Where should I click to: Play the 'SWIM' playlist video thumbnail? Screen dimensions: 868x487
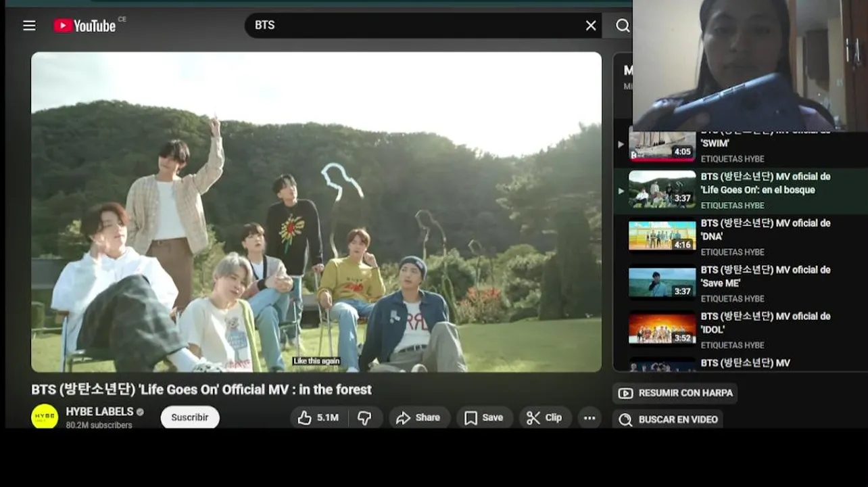tap(662, 145)
